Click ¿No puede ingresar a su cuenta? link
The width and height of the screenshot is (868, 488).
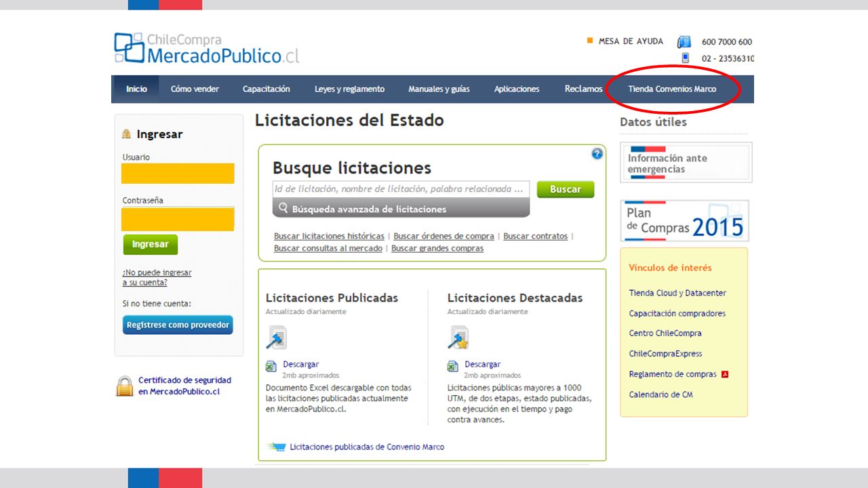pyautogui.click(x=157, y=277)
